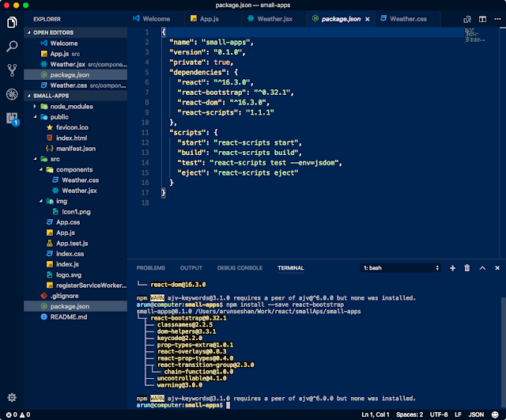506x420 pixels.
Task: Switch to the Weather.jsx tab
Action: (270, 19)
